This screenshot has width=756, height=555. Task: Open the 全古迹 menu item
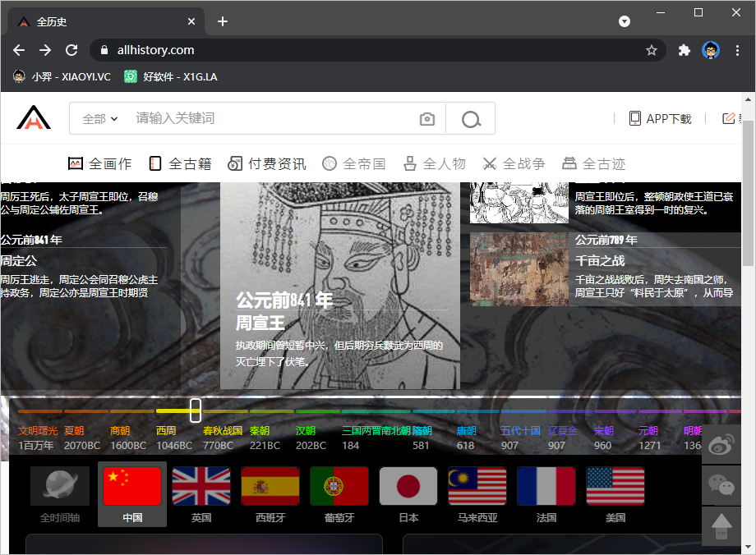593,164
